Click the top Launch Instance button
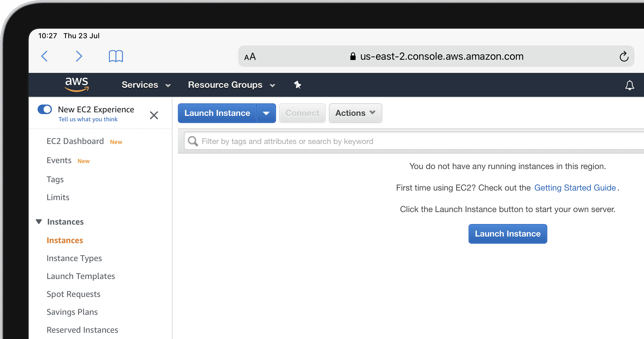 (x=217, y=113)
